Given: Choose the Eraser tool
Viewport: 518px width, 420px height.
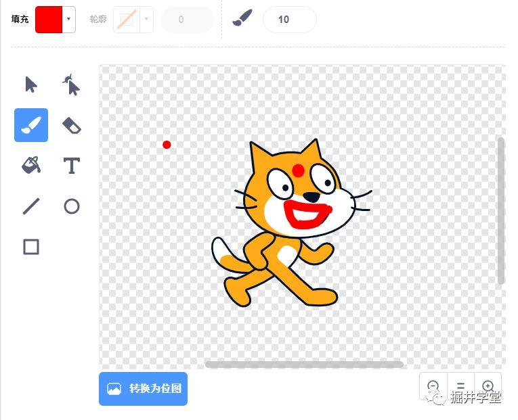Looking at the screenshot, I should click(x=72, y=125).
